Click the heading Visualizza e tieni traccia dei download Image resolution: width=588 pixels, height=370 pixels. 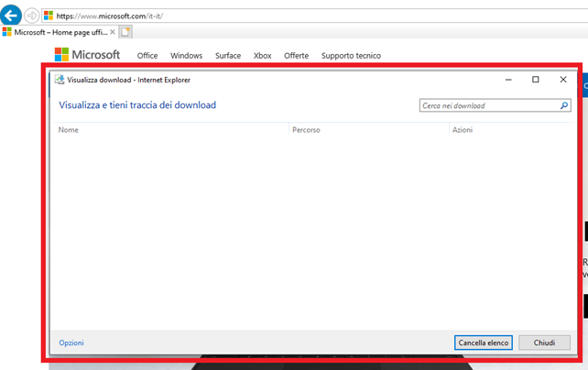coord(137,105)
